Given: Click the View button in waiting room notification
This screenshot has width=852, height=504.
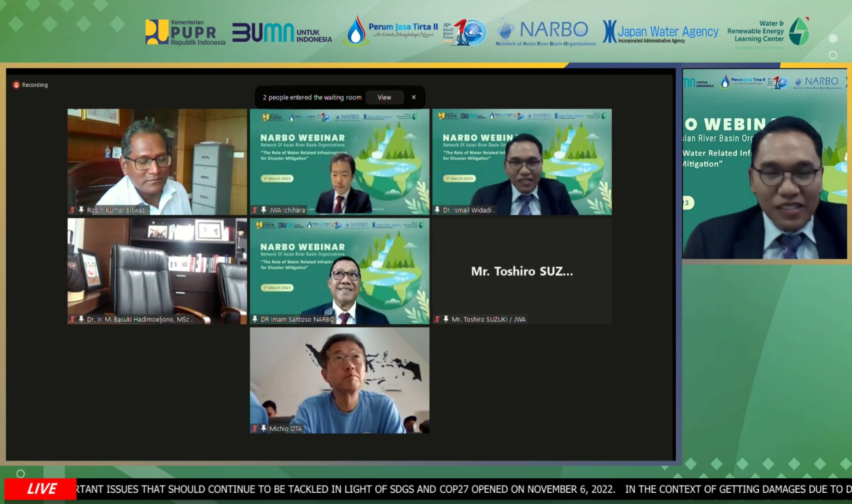Looking at the screenshot, I should (384, 97).
